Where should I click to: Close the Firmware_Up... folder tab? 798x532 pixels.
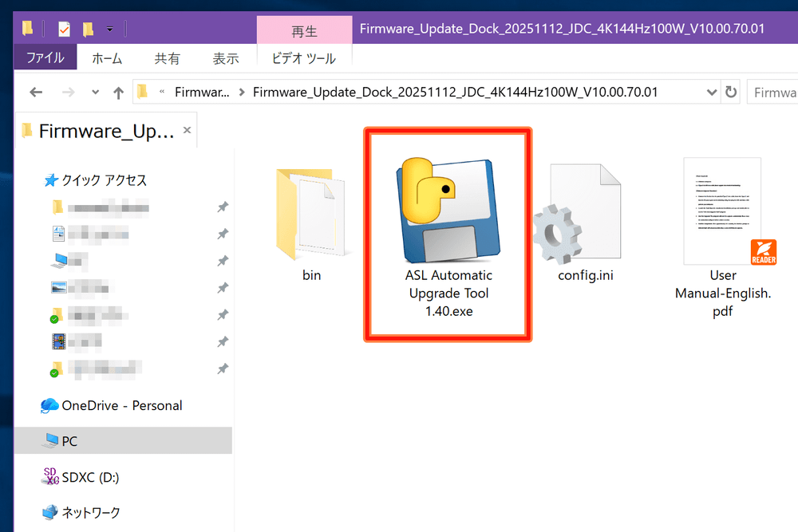pos(188,130)
